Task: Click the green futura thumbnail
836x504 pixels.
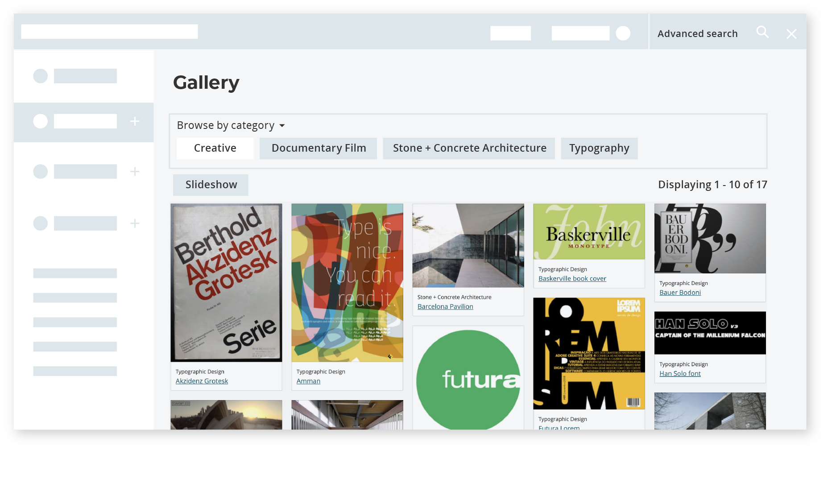Action: [468, 378]
